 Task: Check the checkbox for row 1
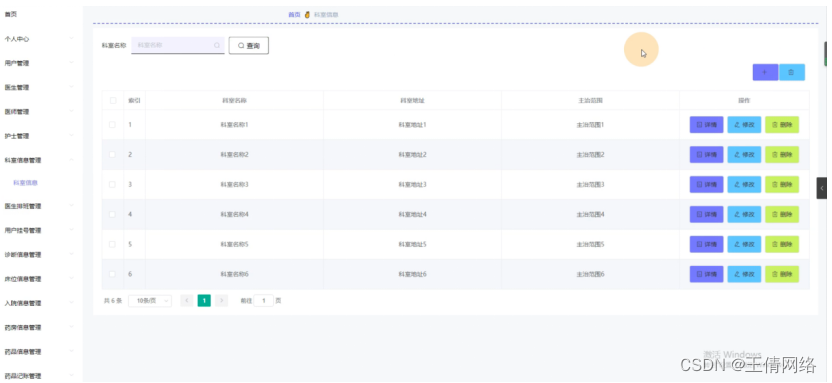pos(112,125)
